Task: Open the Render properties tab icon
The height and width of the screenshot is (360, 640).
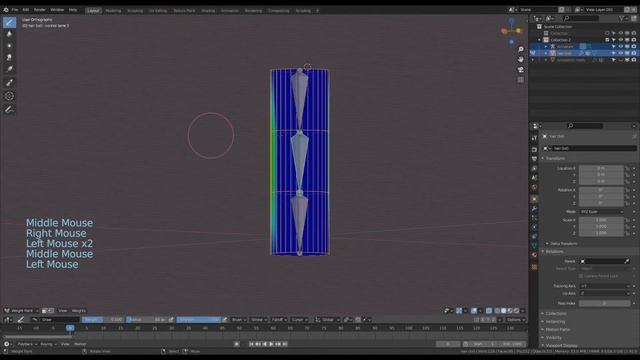Action: [534, 149]
